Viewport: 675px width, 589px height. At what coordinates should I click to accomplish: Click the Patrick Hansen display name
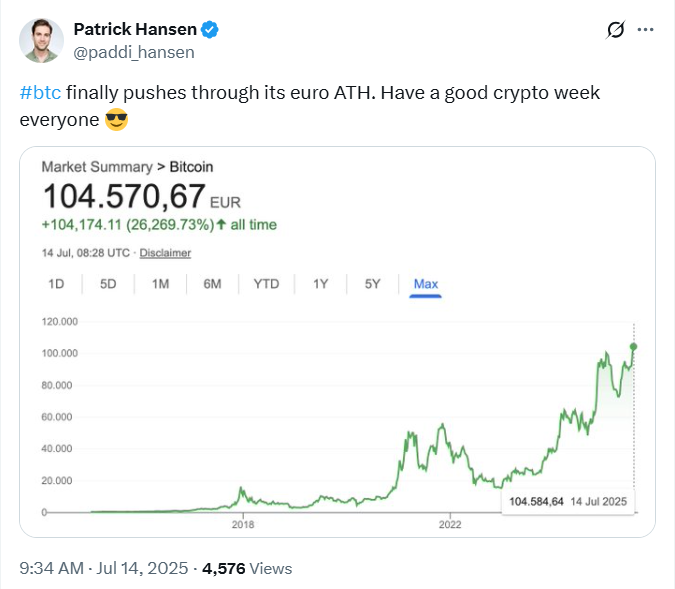click(135, 30)
